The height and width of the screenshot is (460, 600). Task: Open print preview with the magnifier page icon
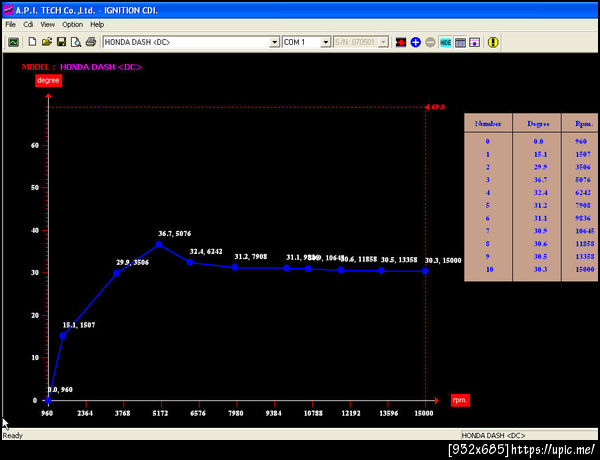[76, 42]
